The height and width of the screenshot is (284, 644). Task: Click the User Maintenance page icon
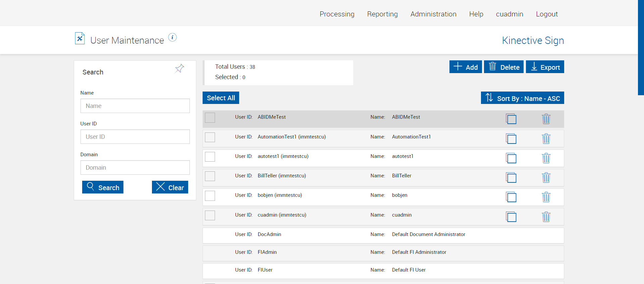tap(80, 39)
